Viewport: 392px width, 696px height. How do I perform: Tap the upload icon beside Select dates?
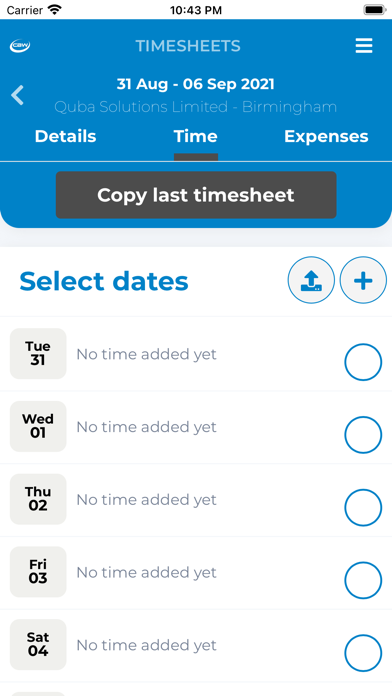click(x=311, y=280)
